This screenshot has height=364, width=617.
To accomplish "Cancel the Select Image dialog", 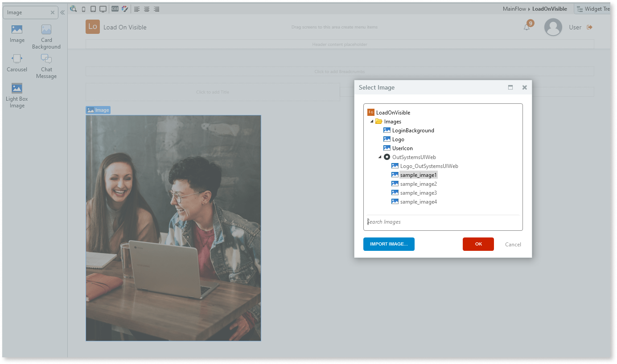I will [513, 244].
